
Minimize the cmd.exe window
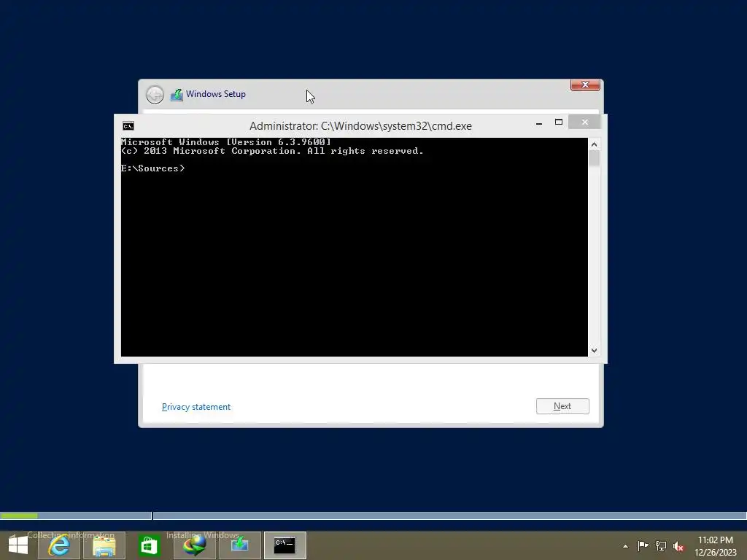pos(539,122)
